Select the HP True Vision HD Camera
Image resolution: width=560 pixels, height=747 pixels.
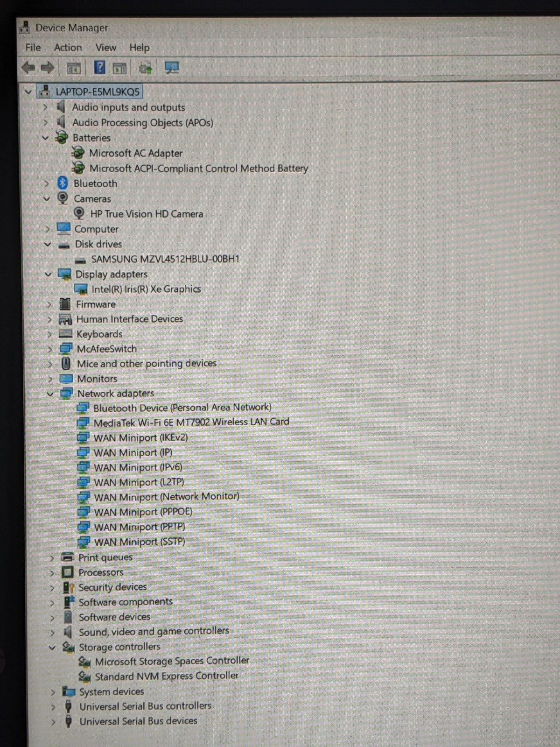tap(147, 214)
